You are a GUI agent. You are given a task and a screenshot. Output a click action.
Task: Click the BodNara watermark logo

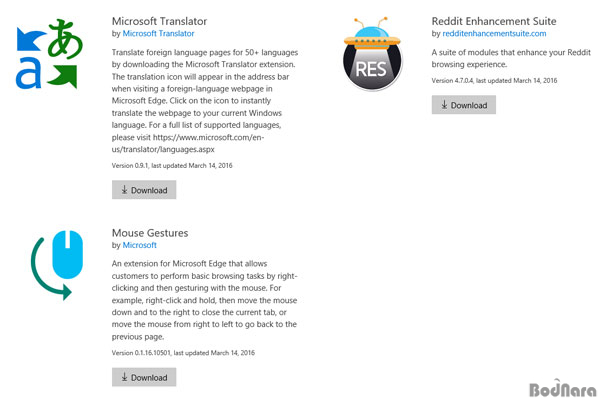tap(563, 388)
